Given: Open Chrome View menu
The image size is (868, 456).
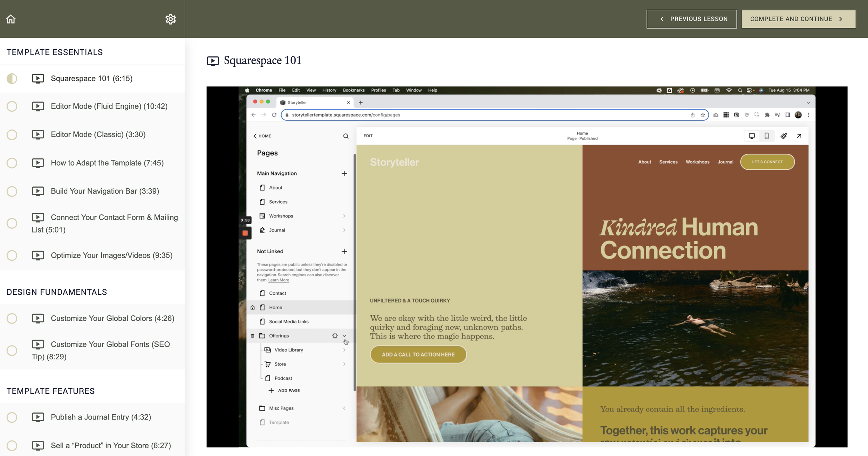Looking at the screenshot, I should (311, 90).
